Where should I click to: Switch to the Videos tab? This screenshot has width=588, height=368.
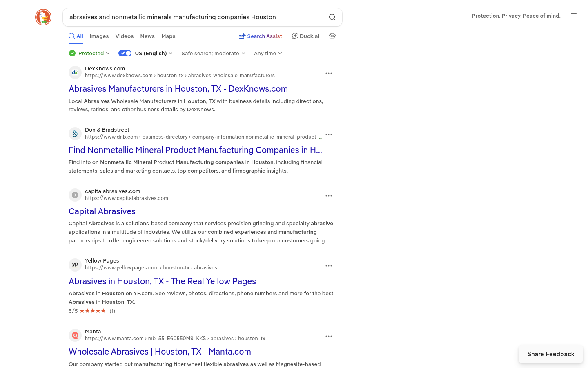pyautogui.click(x=125, y=36)
